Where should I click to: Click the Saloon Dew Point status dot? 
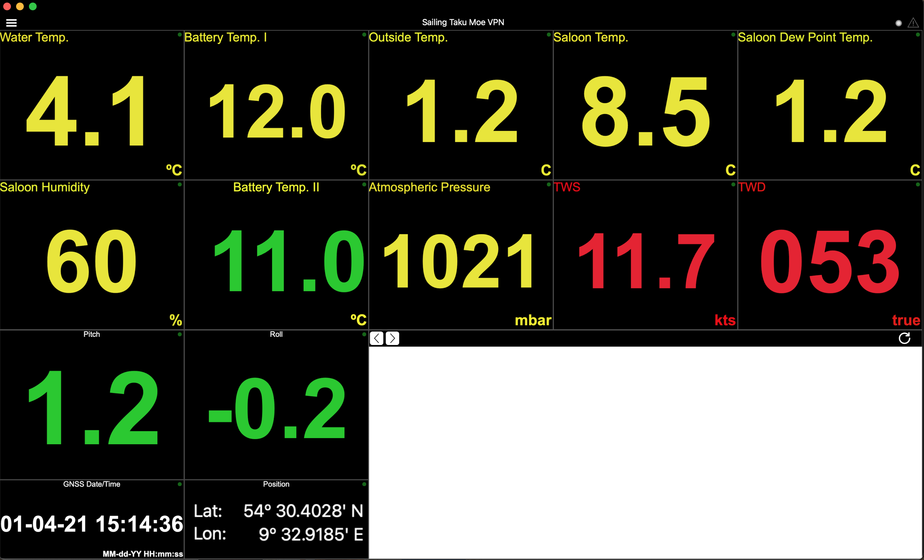(917, 34)
